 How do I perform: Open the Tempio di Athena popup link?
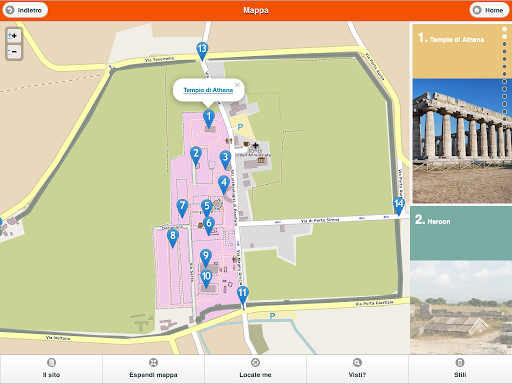tap(208, 90)
